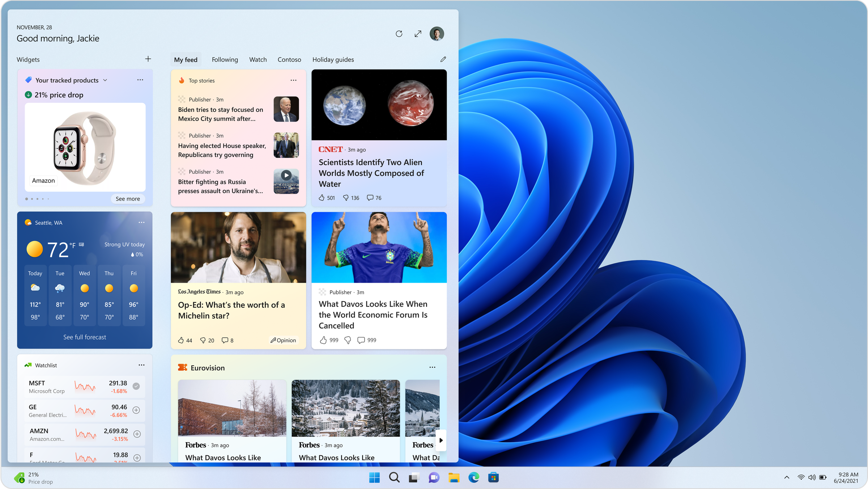868x489 pixels.
Task: Open the Chat app on the taskbar
Action: [x=434, y=478]
